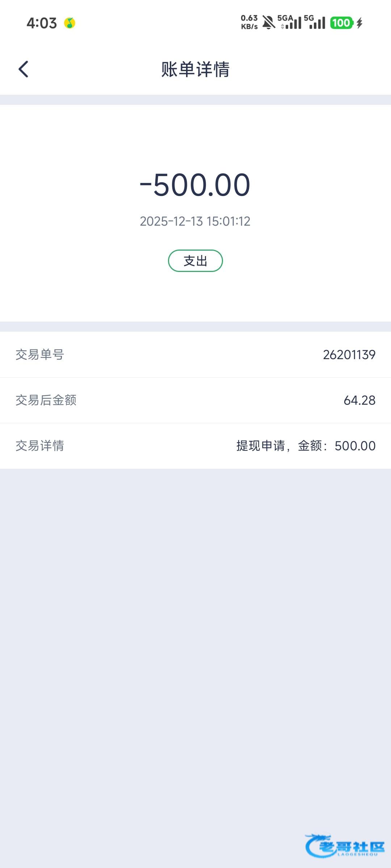Tap the timestamp 2025-12-13 15:01:12
This screenshot has width=391, height=868.
tap(195, 221)
